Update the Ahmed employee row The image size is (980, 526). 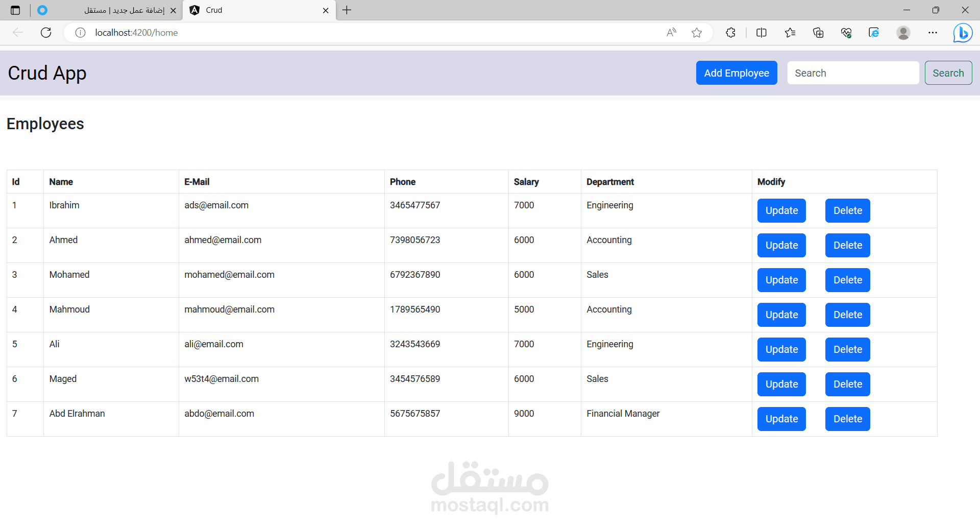tap(781, 245)
